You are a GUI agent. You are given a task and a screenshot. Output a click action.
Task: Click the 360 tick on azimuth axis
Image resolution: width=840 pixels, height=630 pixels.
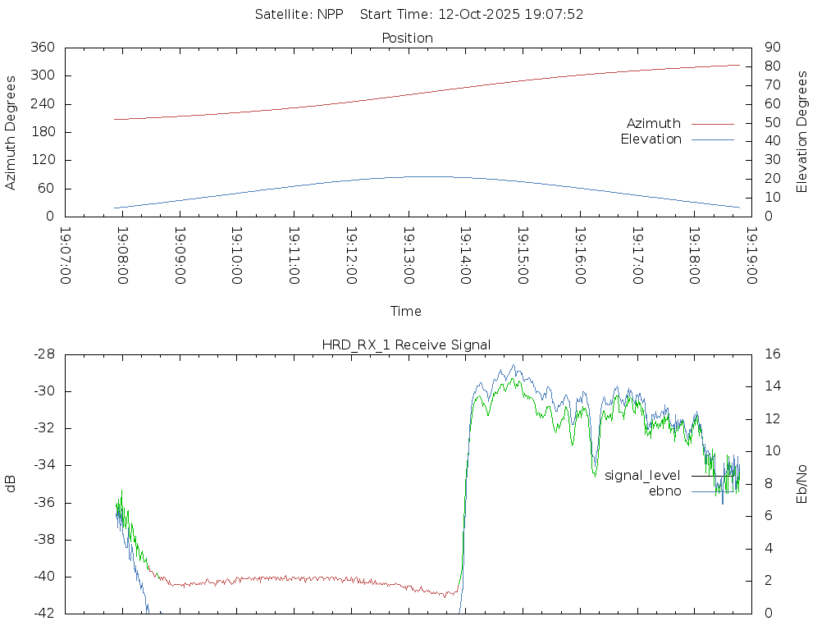point(43,48)
